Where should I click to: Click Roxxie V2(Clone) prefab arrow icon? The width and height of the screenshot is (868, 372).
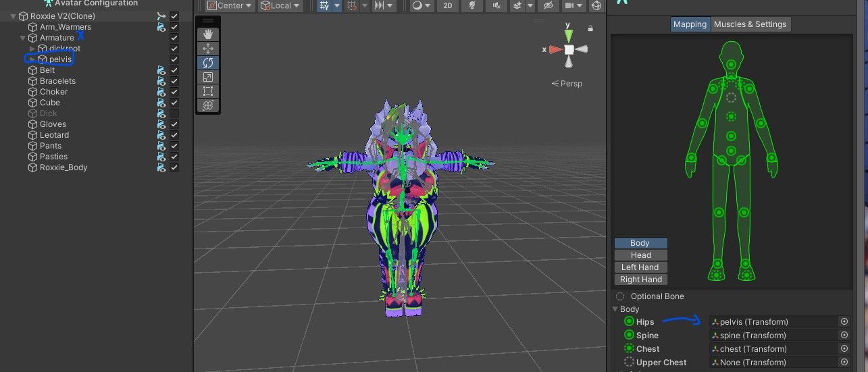point(161,16)
